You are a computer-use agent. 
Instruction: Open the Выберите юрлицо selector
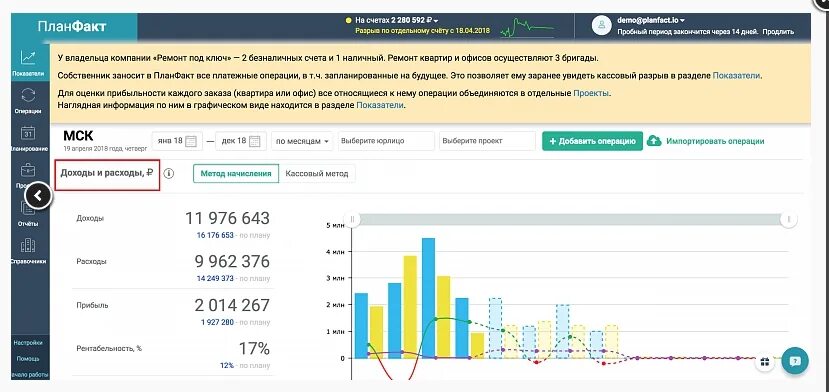click(386, 141)
